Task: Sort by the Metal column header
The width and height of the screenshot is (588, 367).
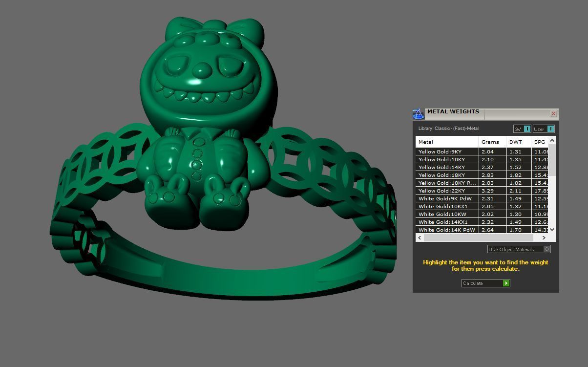Action: 447,142
